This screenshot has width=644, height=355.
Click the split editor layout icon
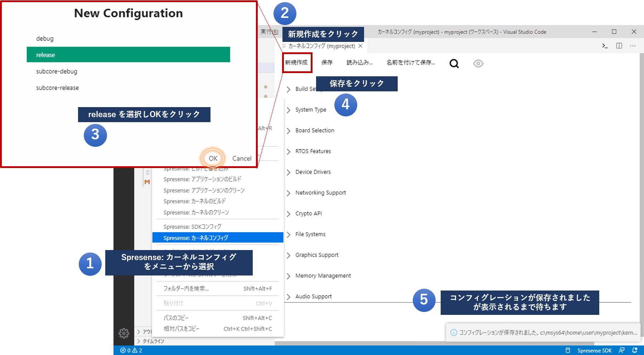(x=619, y=46)
